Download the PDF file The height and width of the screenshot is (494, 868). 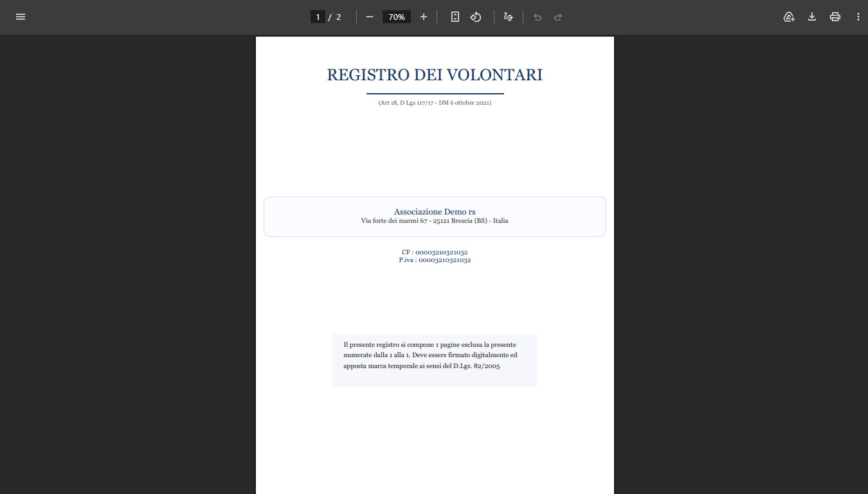click(x=812, y=17)
